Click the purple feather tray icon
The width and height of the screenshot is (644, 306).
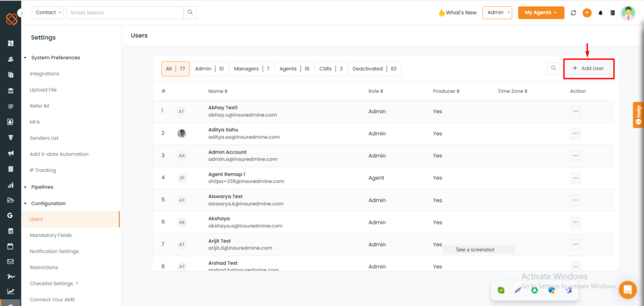click(x=518, y=290)
